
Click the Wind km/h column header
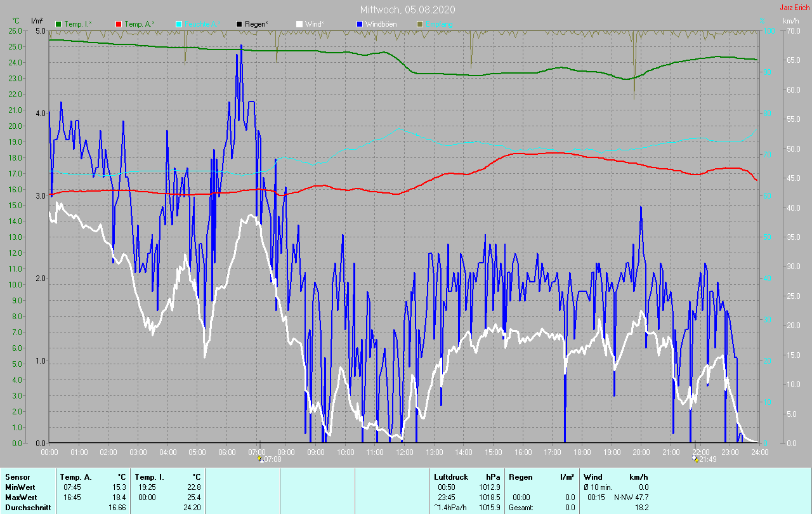pos(615,477)
